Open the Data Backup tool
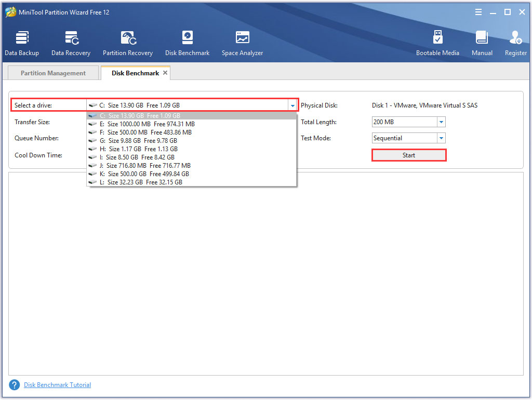 [x=22, y=43]
